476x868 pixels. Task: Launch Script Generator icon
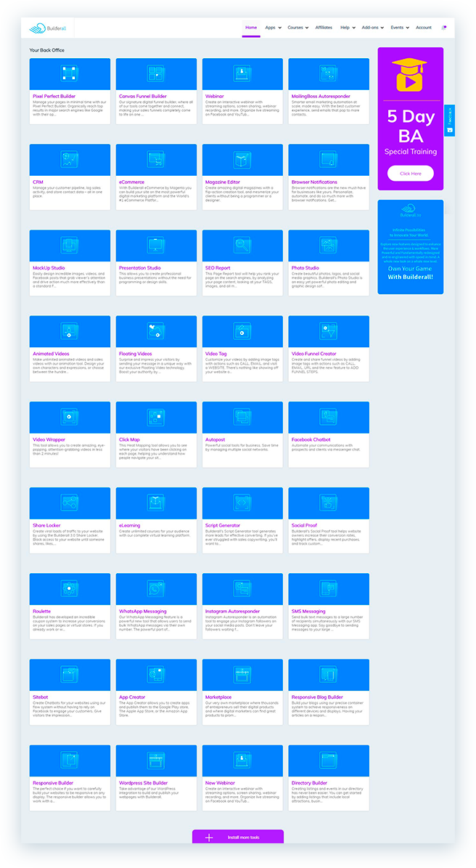click(x=242, y=502)
